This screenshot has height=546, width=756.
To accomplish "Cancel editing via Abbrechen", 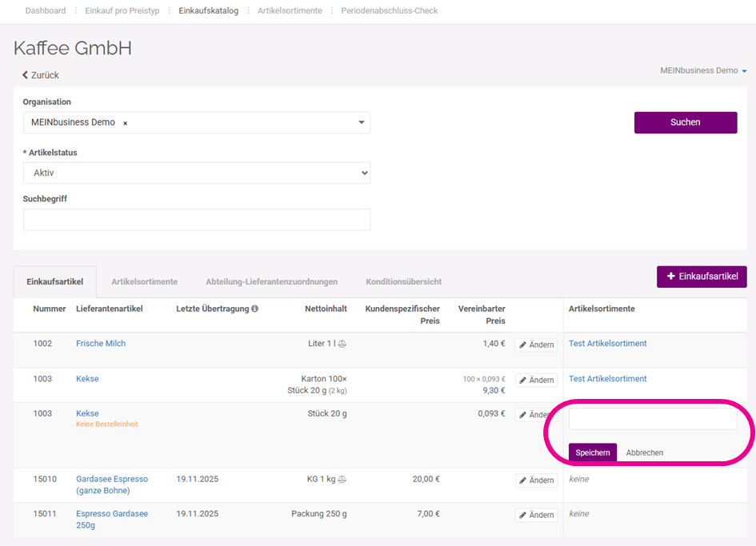I will (644, 452).
